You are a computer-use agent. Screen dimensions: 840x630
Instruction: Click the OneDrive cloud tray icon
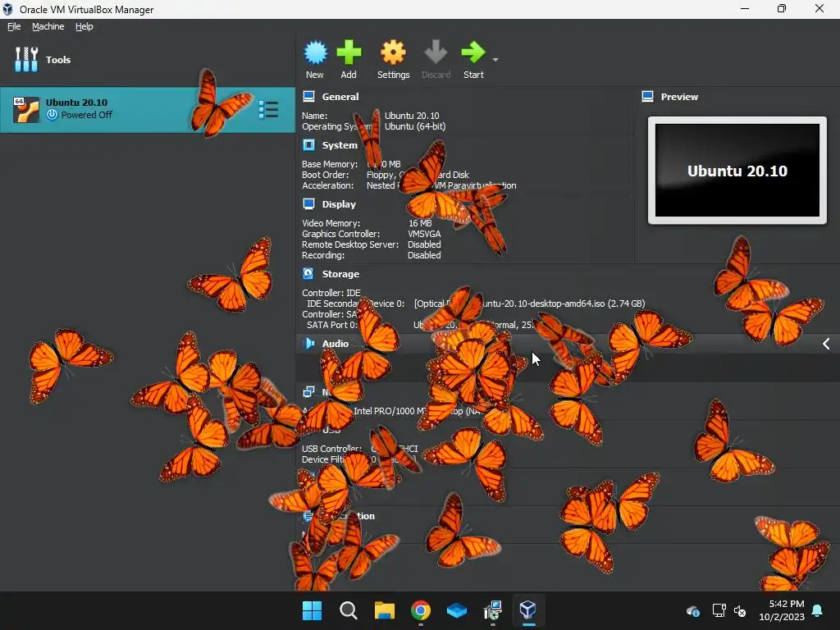(x=692, y=610)
